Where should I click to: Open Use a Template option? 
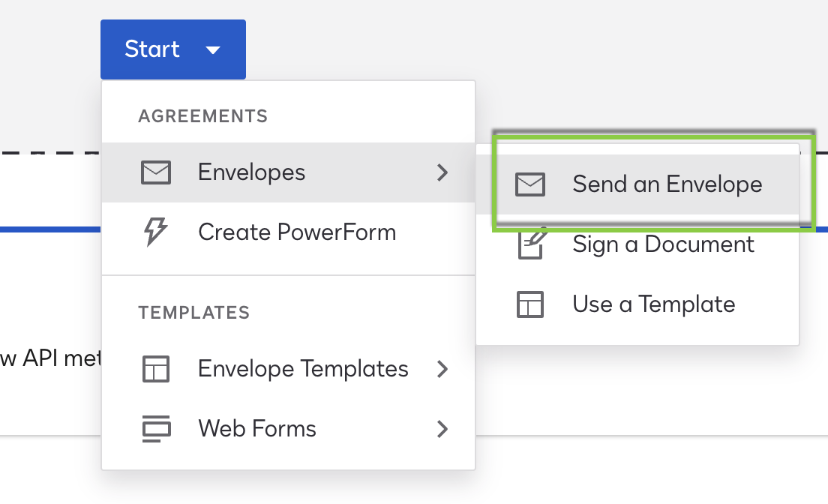click(653, 304)
